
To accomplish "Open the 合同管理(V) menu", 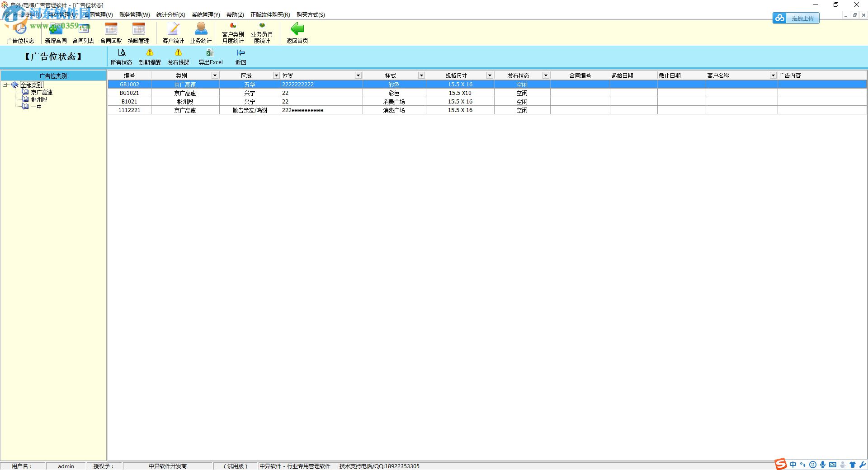I will [x=99, y=15].
